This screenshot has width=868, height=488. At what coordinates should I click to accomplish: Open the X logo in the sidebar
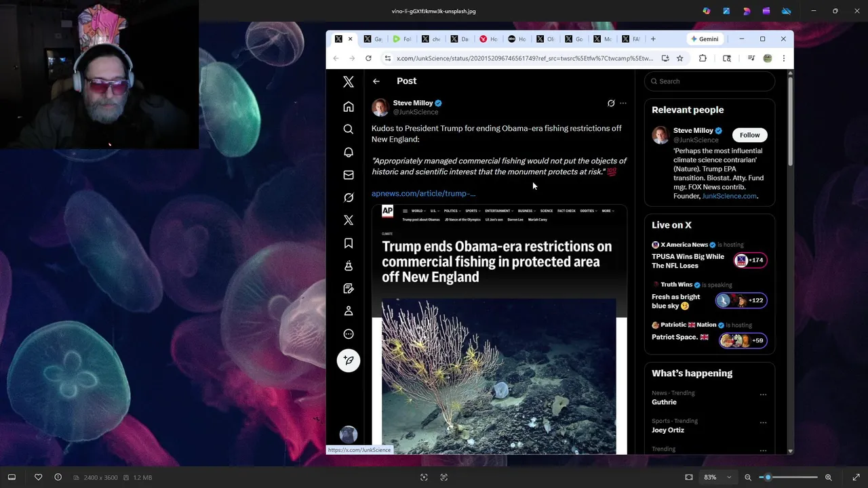pos(349,82)
